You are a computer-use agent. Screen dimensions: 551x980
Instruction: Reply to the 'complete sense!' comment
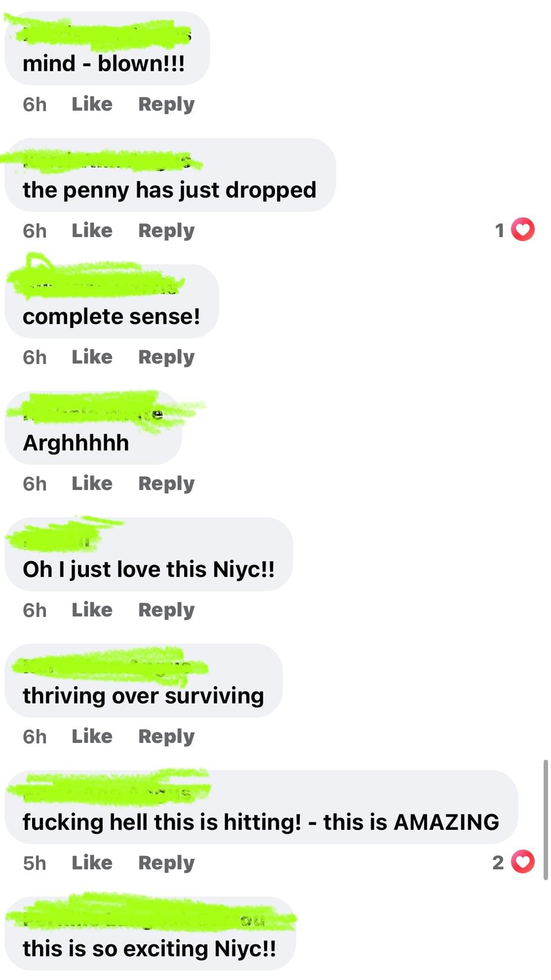[x=166, y=358]
